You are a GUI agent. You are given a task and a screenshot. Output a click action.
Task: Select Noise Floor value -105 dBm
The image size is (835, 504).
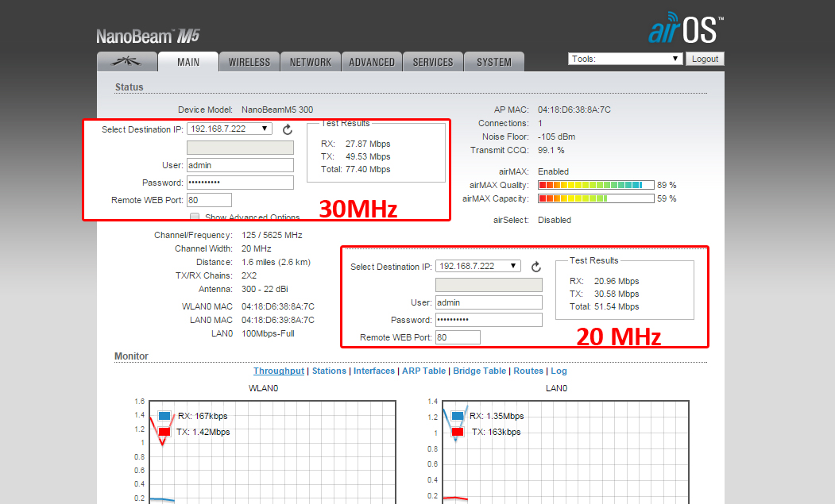[556, 137]
